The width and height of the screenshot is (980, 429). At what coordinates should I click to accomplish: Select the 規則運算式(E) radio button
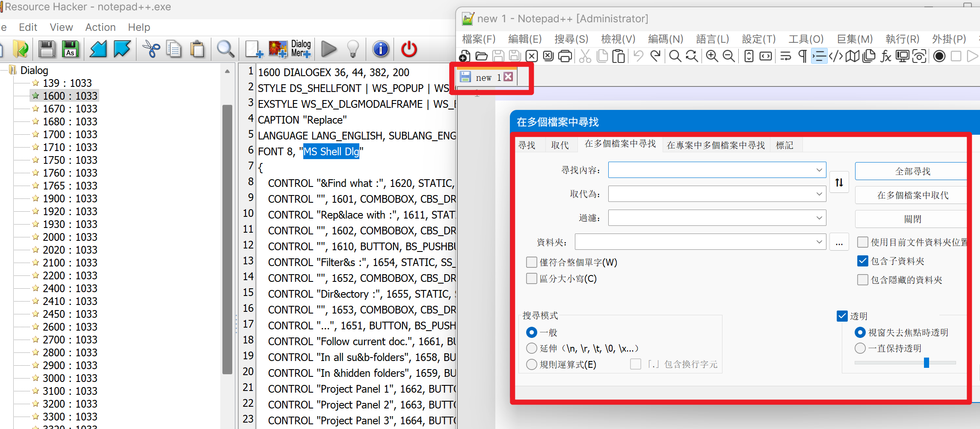[x=531, y=364]
